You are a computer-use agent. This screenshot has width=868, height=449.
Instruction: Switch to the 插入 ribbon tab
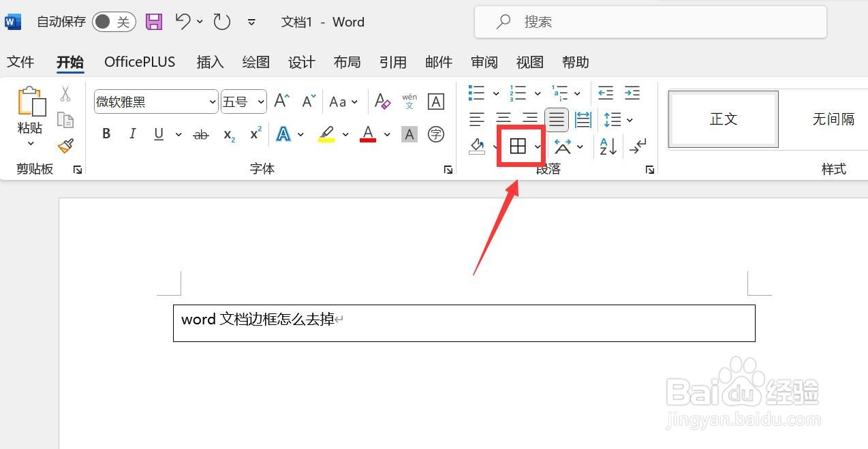pos(210,62)
